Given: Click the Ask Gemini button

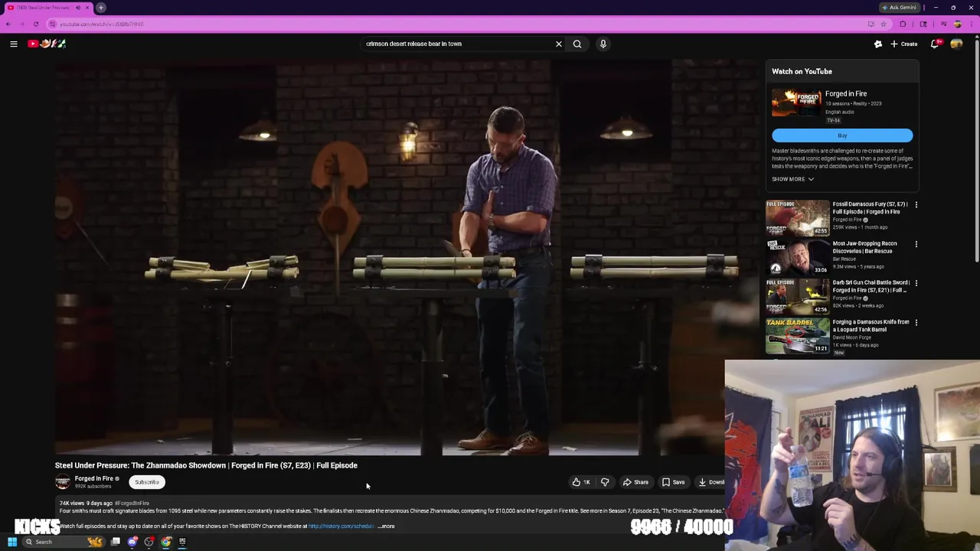Looking at the screenshot, I should coord(900,8).
